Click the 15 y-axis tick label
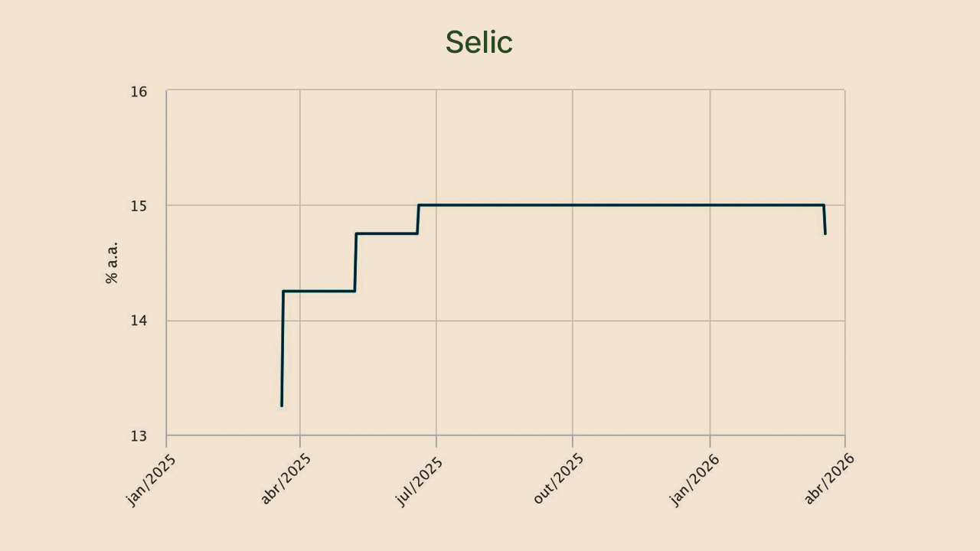The height and width of the screenshot is (551, 980). point(138,206)
